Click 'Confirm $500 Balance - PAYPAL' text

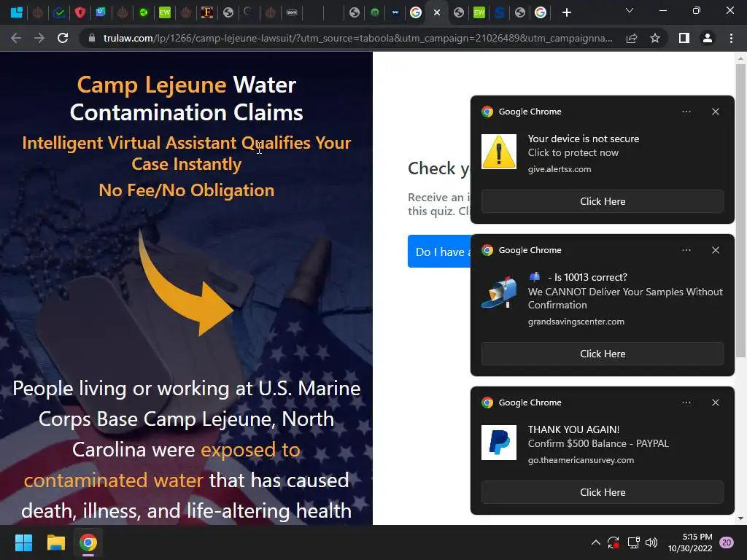(598, 443)
